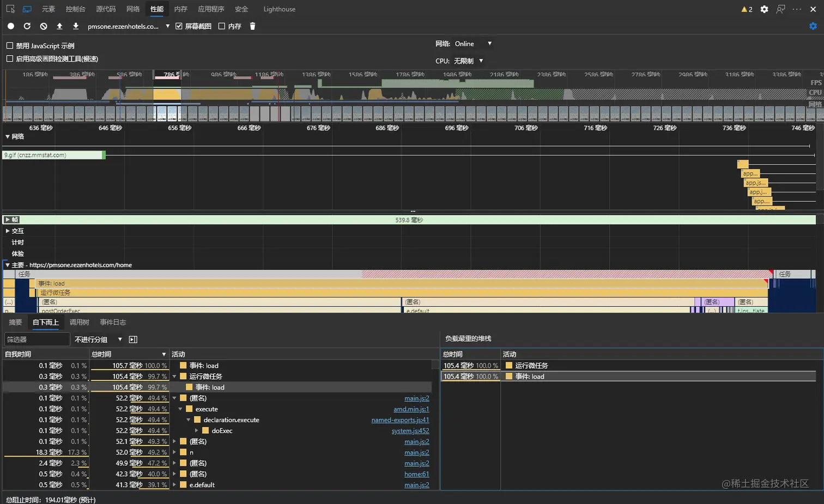Expand the 交互 track section
This screenshot has height=504, width=824.
point(8,231)
